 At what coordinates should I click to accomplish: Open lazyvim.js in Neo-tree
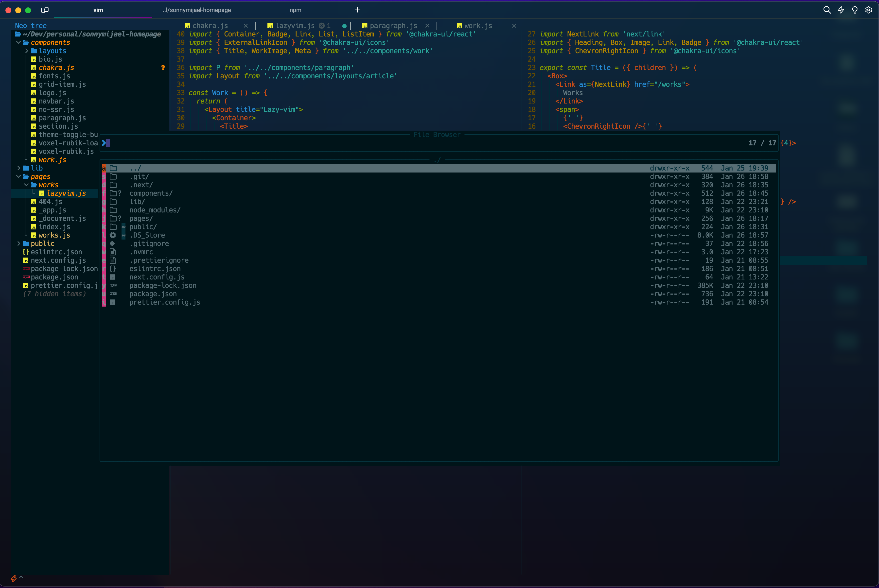[66, 193]
